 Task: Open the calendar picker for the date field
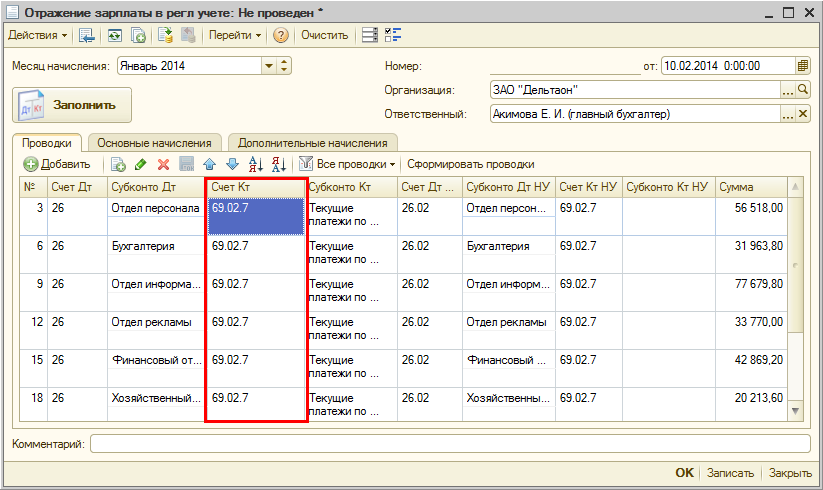tap(802, 66)
